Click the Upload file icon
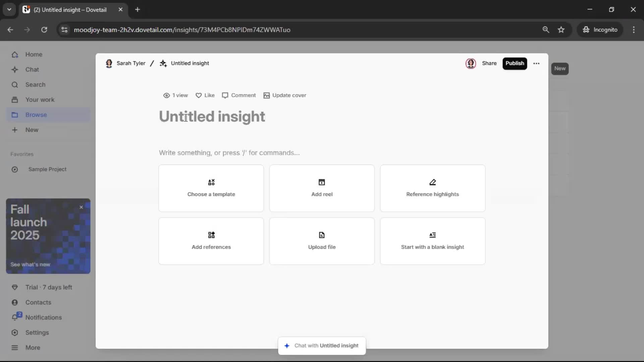This screenshot has width=644, height=362. [x=322, y=235]
